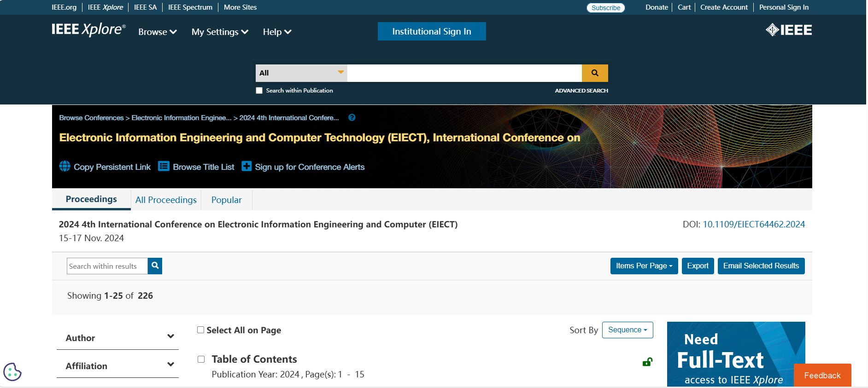Click the Need Full-Text ad banner

736,354
